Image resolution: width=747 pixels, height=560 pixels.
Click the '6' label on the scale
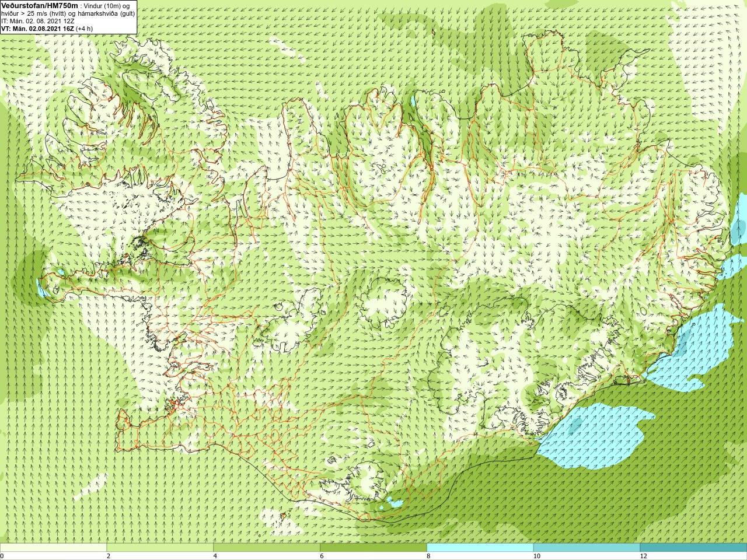[322, 556]
